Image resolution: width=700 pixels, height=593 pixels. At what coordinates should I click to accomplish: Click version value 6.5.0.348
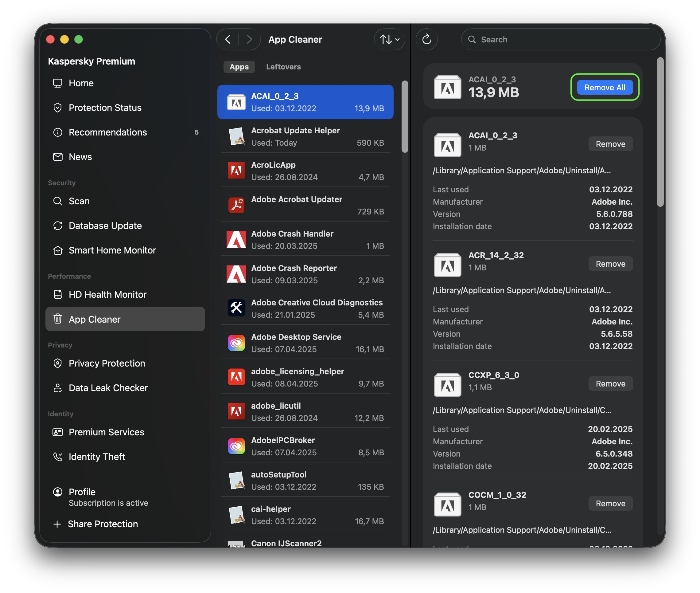(x=614, y=454)
